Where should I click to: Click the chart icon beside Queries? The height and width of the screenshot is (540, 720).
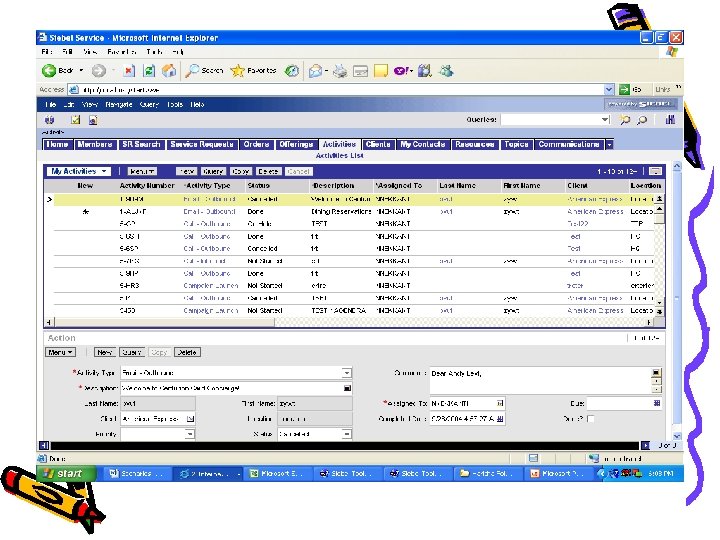[670, 120]
